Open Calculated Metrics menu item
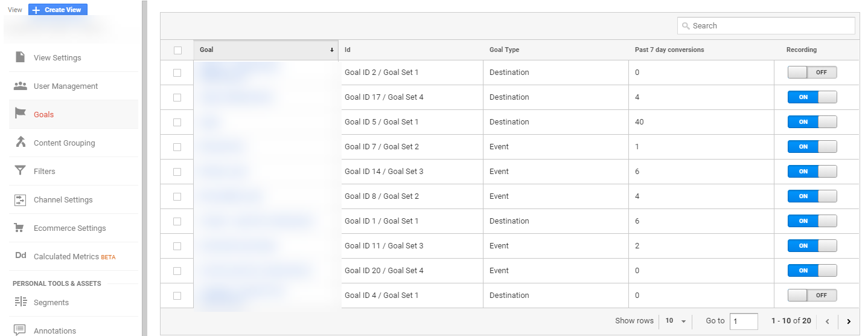This screenshot has height=336, width=868. tap(66, 256)
